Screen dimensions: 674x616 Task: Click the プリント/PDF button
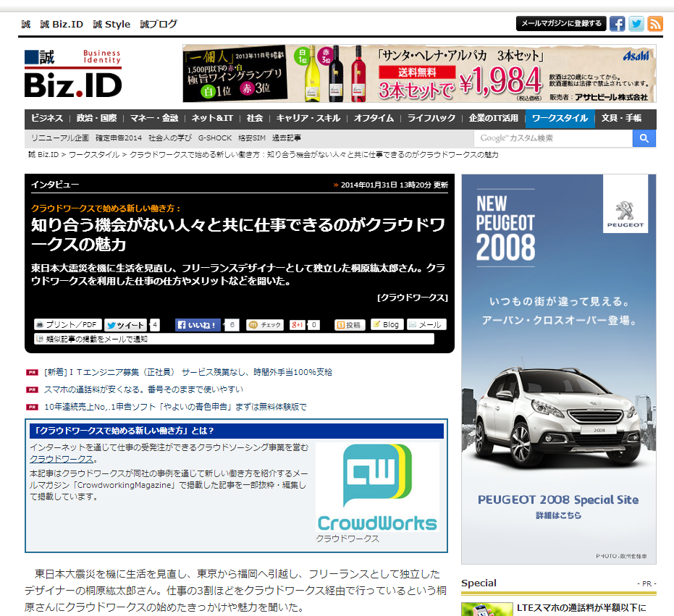coord(68,324)
